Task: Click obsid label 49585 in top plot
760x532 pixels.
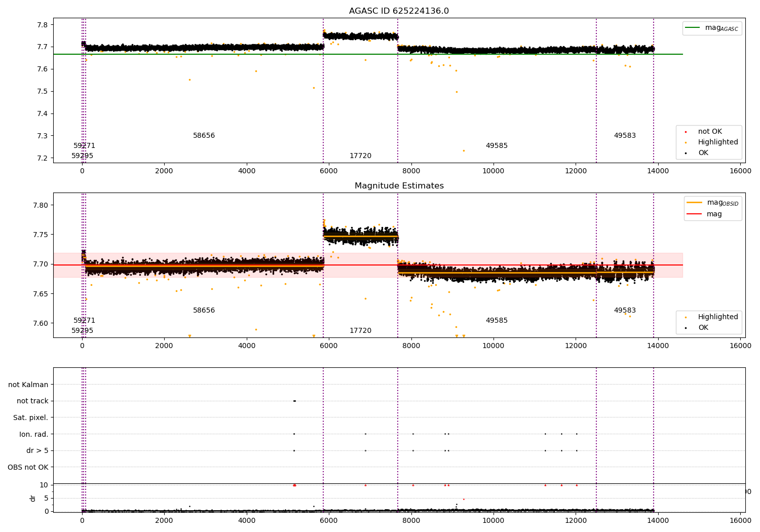Action: coord(497,146)
